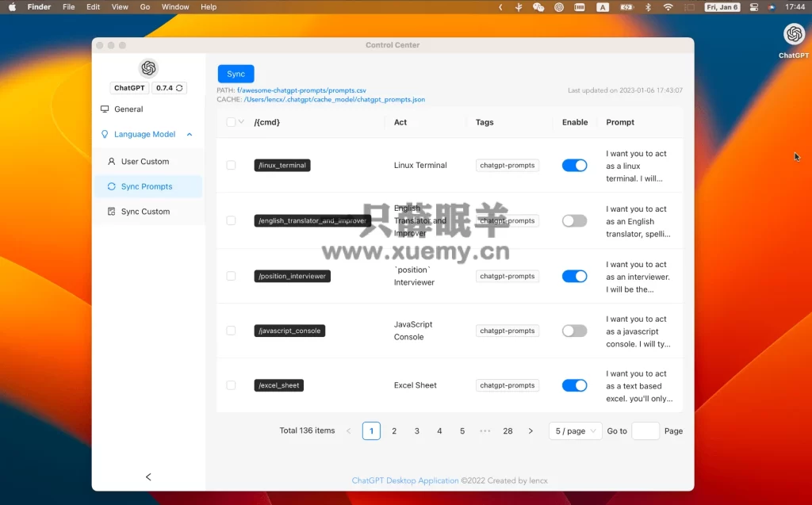
Task: Click the Bluetooth menu bar icon
Action: (648, 7)
